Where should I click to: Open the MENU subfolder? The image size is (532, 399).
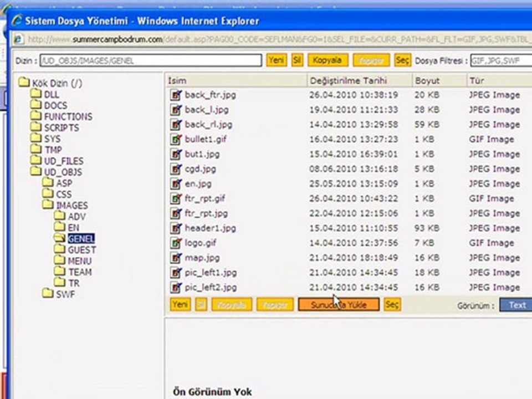tap(80, 261)
